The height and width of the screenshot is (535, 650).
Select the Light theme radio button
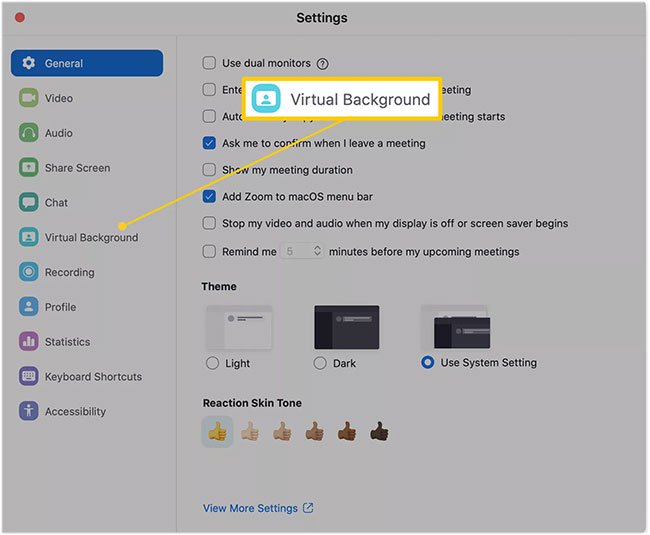212,363
